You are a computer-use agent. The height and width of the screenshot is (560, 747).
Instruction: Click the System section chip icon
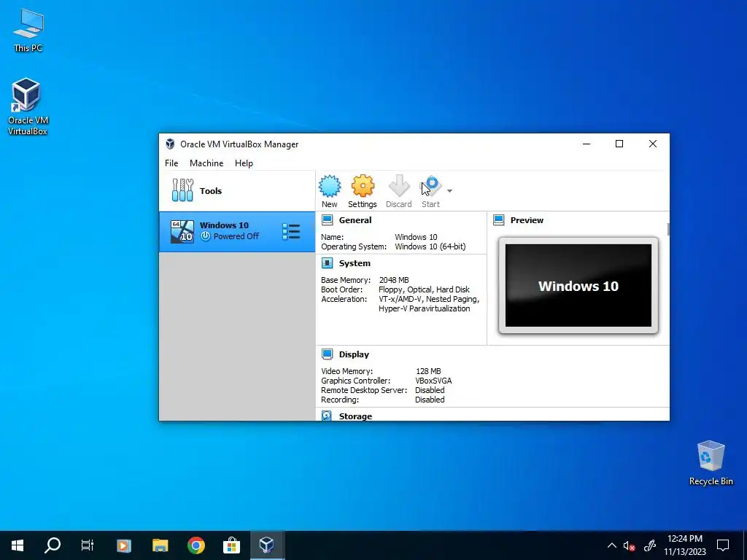click(328, 263)
